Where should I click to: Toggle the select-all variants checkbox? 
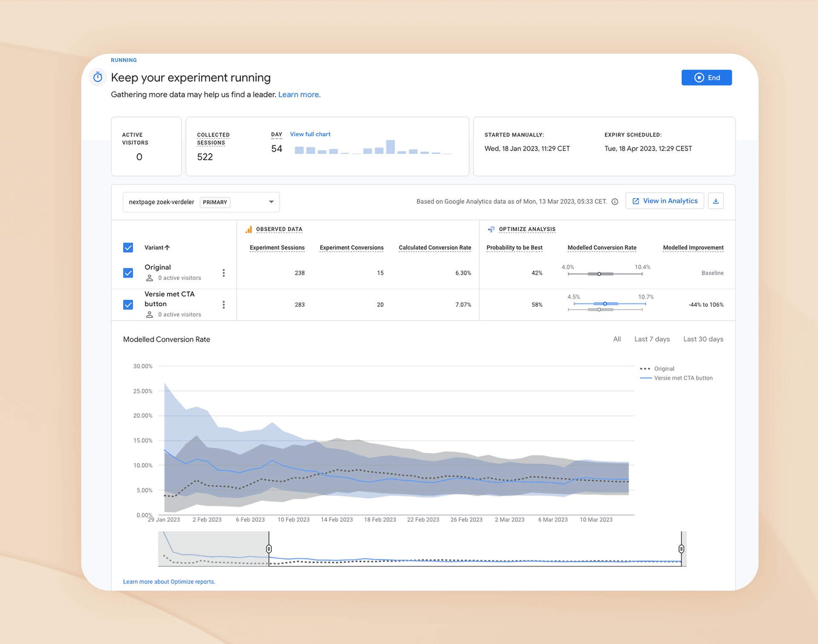point(128,248)
